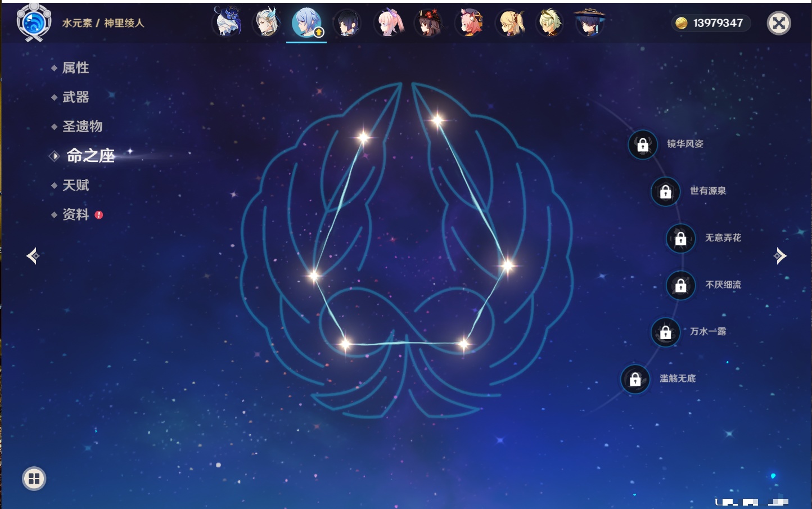812x509 pixels.
Task: Choose the dark short-haired character avatar
Action: coord(348,23)
